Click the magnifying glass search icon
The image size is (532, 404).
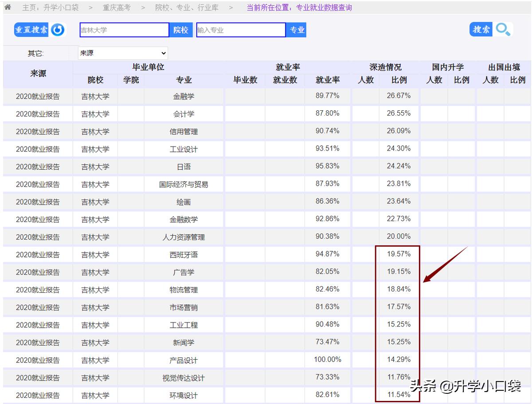(x=502, y=29)
